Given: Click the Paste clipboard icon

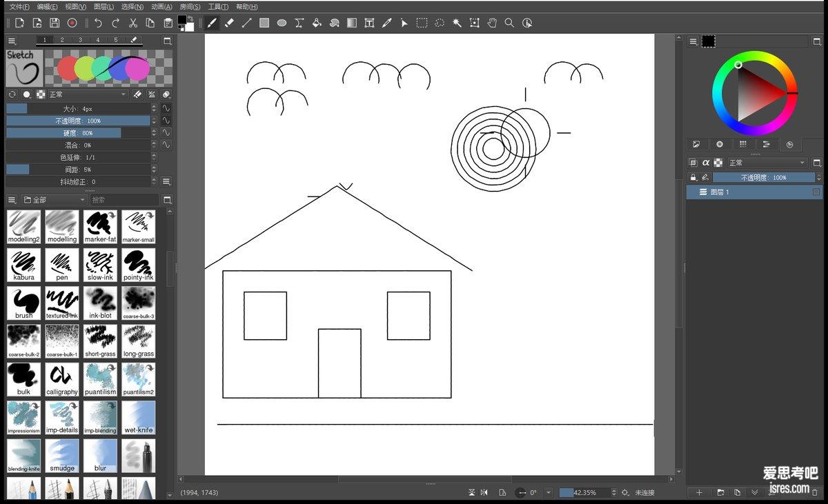Looking at the screenshot, I should click(168, 23).
